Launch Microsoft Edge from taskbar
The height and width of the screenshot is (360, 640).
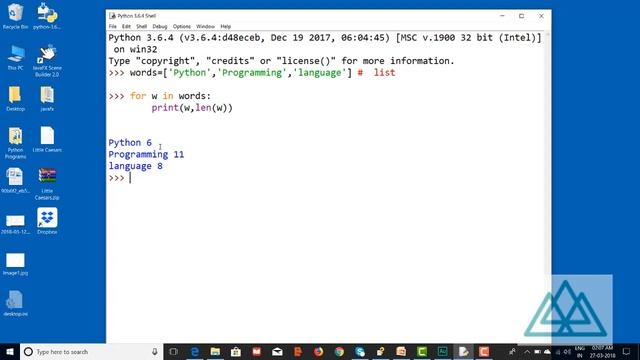click(x=195, y=352)
